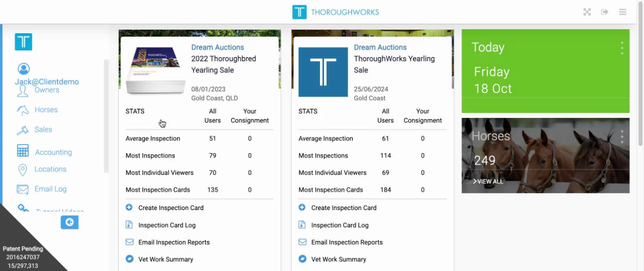Screen dimensions: 644x271
Task: Click Inspection Card Log icon, 2022 sale
Action: [129, 225]
